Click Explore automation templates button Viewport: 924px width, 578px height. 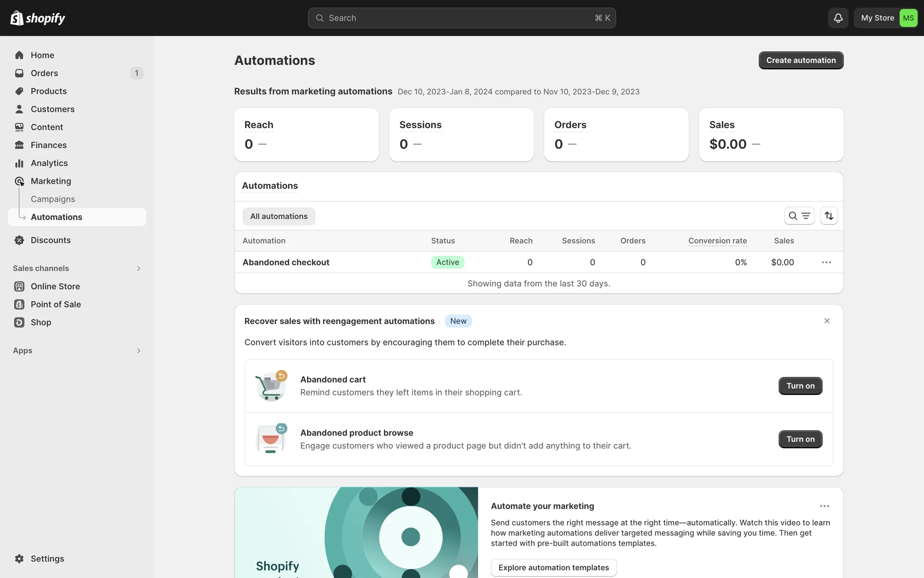click(553, 567)
